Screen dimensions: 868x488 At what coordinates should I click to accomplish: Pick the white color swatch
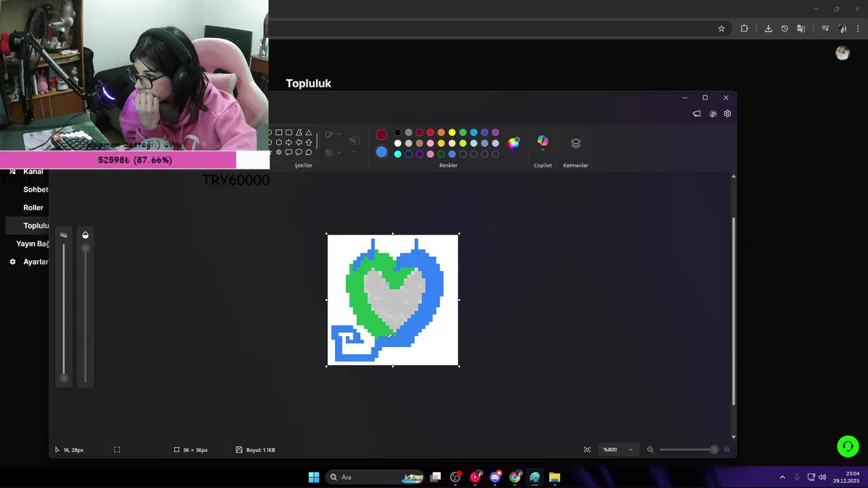tap(398, 143)
